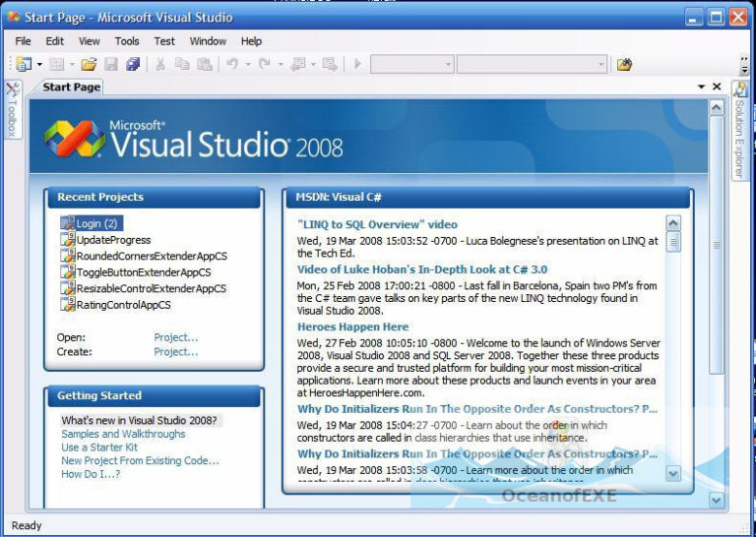Open the active documents list dropdown arrow

click(702, 87)
